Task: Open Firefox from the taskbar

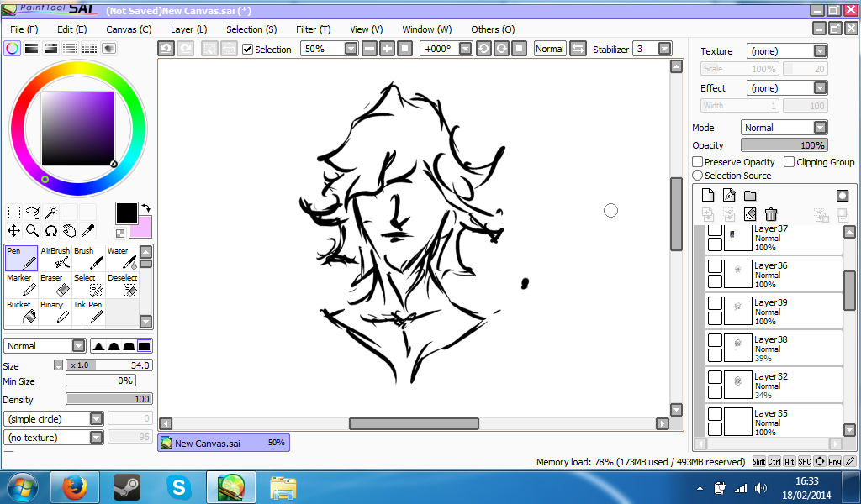Action: coord(75,487)
